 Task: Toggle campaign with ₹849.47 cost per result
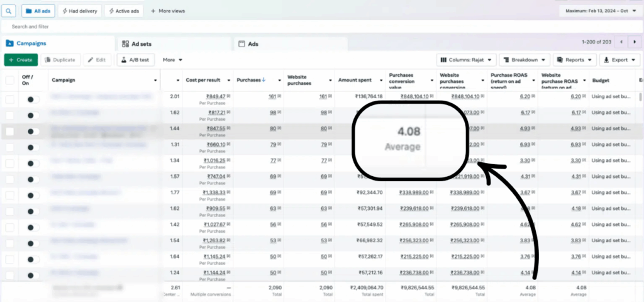tap(33, 99)
